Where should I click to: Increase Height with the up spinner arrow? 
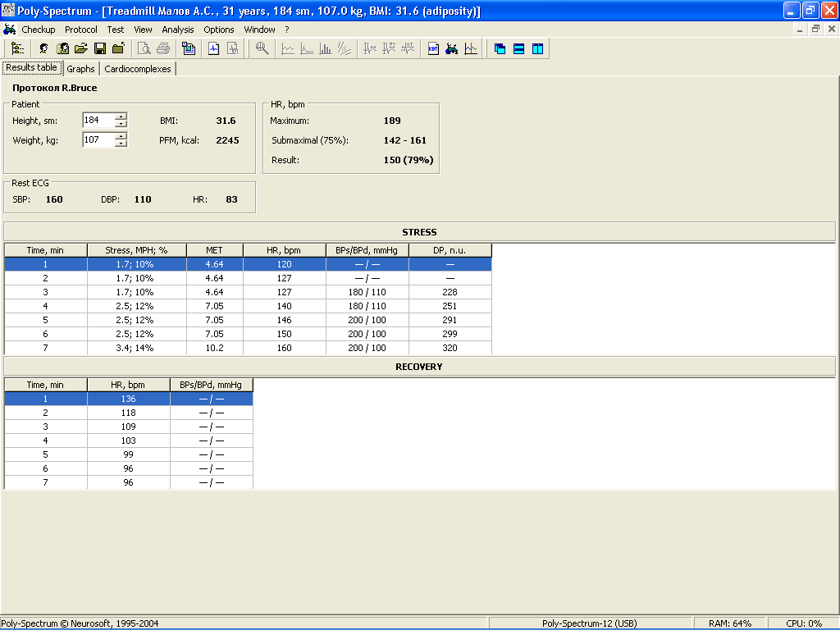pyautogui.click(x=121, y=116)
